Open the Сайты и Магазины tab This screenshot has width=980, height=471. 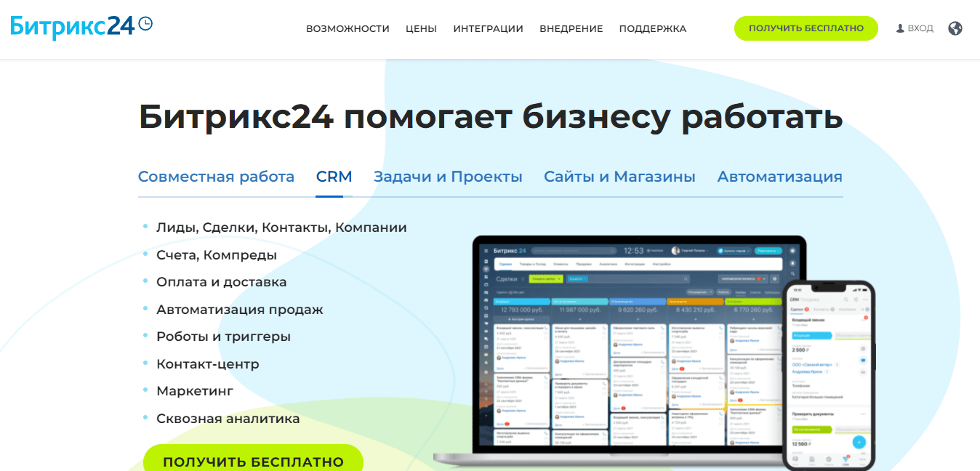coord(619,177)
